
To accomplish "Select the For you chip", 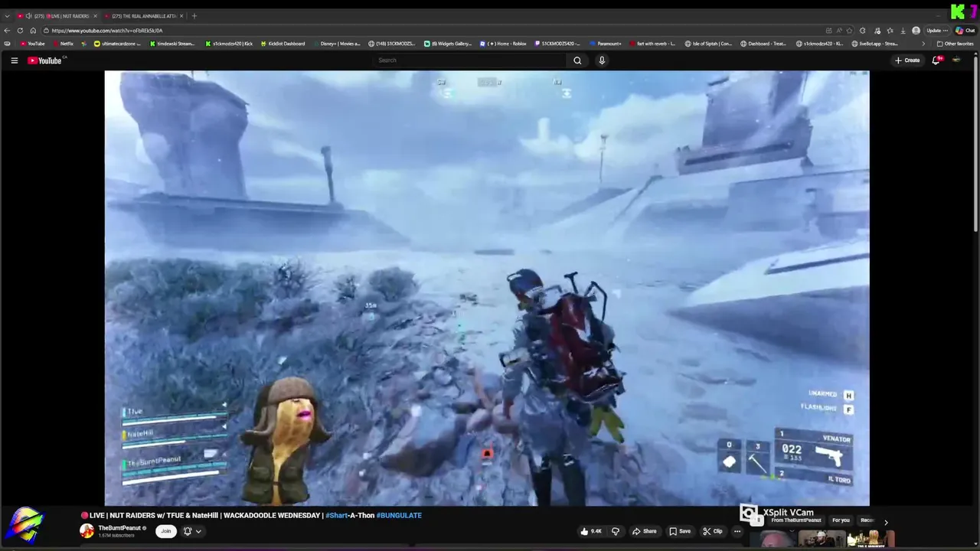I will click(841, 520).
